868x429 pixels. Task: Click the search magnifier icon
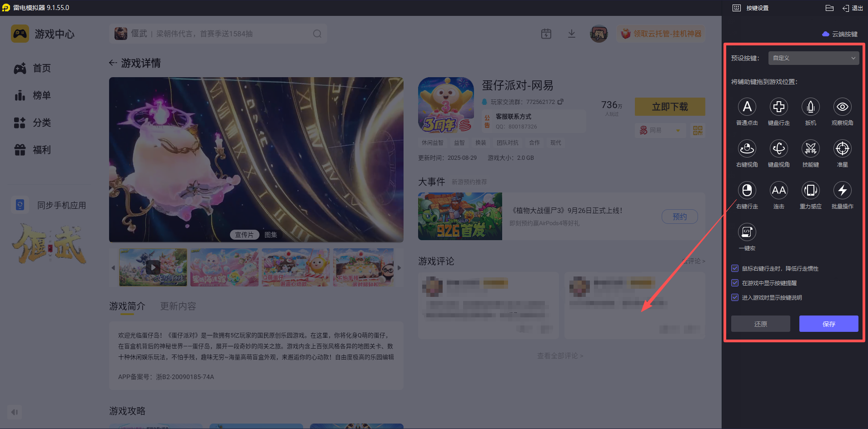[x=317, y=34]
